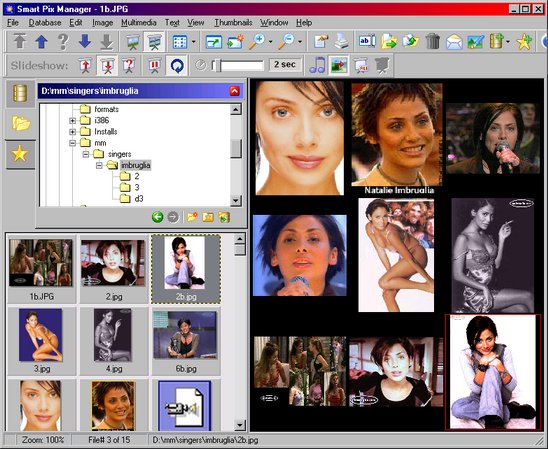Click the trash can delete icon
The image size is (548, 449).
(x=432, y=42)
